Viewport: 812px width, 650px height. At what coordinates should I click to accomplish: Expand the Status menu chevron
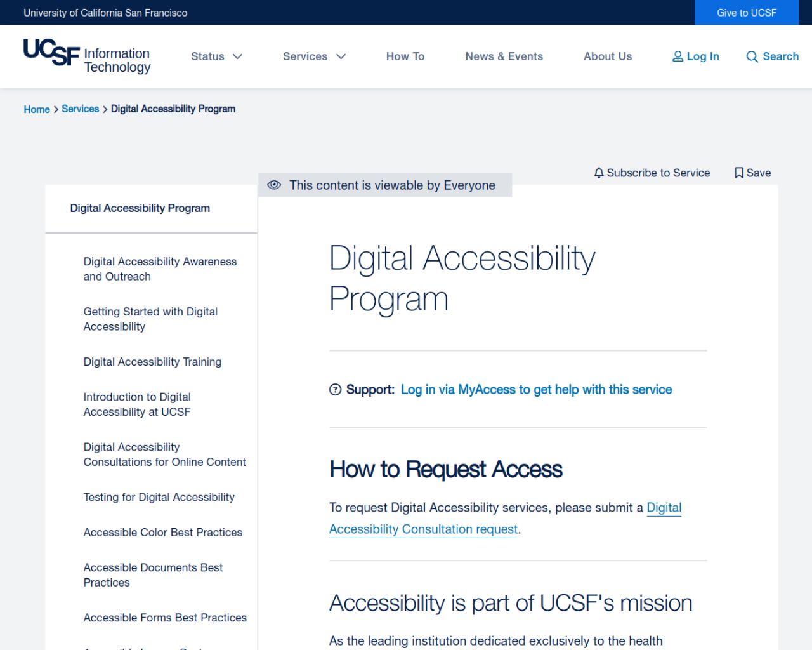(237, 56)
